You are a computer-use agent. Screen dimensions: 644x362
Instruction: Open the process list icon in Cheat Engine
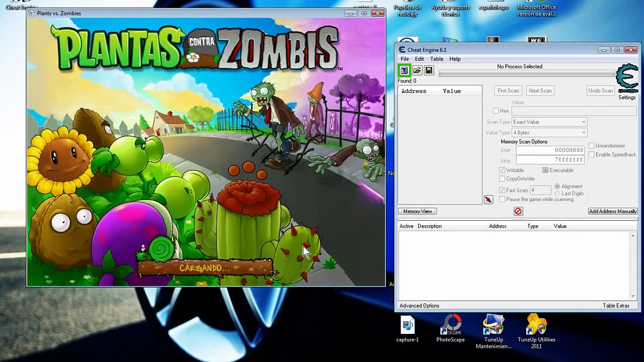pyautogui.click(x=404, y=71)
